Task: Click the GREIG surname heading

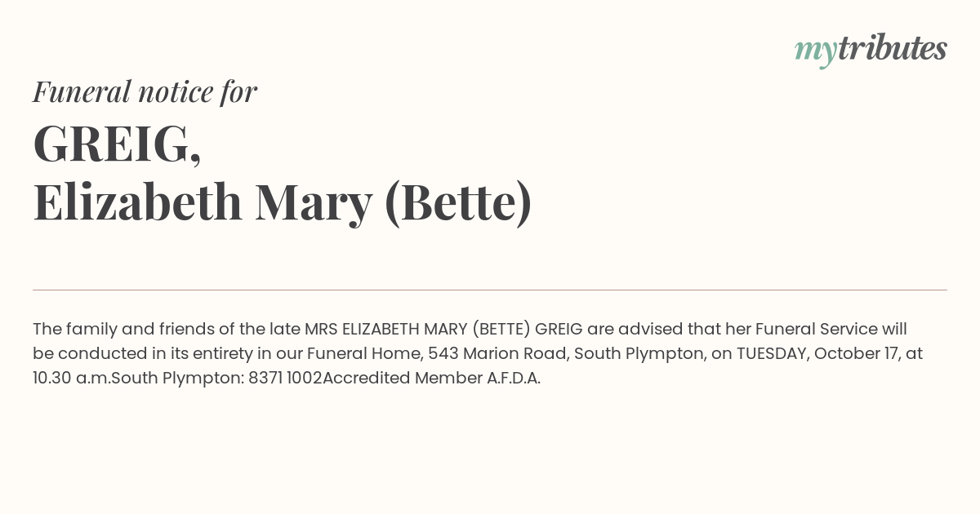Action: [x=117, y=144]
